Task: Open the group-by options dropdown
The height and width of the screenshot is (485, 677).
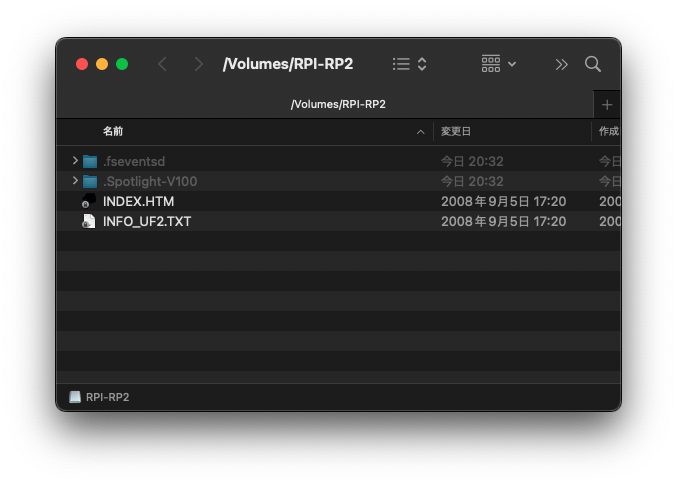Action: (x=498, y=64)
